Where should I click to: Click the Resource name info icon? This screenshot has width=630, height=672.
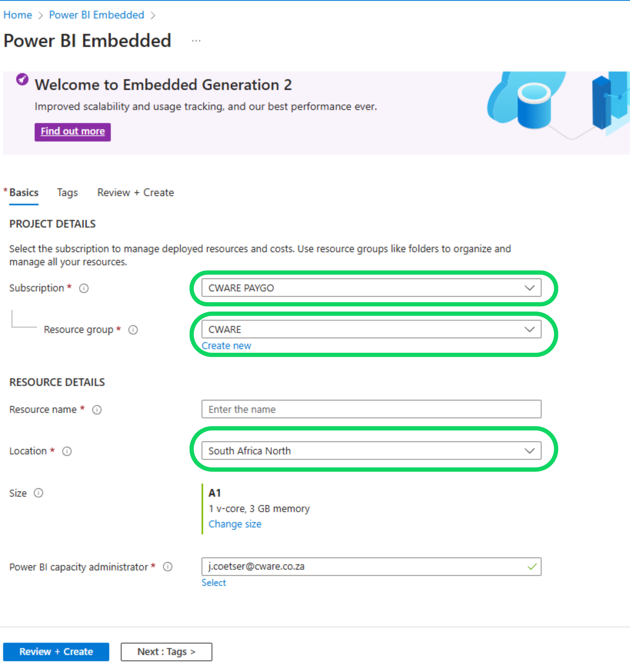pyautogui.click(x=97, y=410)
